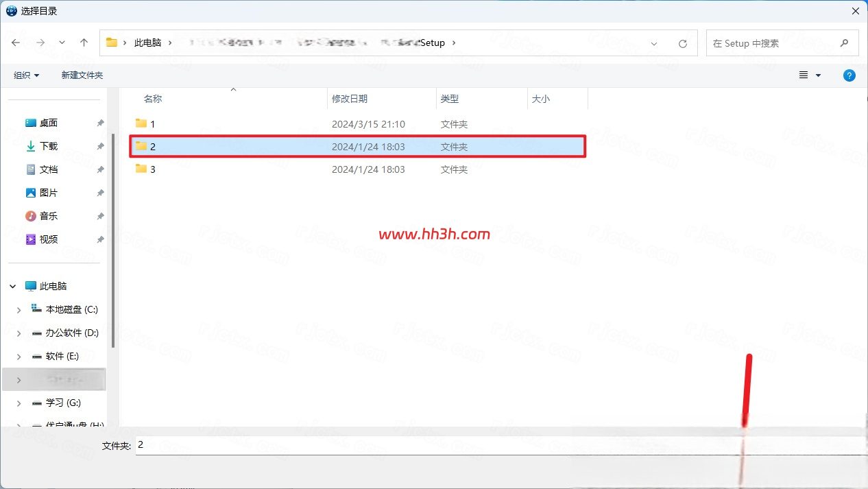Collapse the 此电脑 tree node
The width and height of the screenshot is (868, 489).
point(12,286)
